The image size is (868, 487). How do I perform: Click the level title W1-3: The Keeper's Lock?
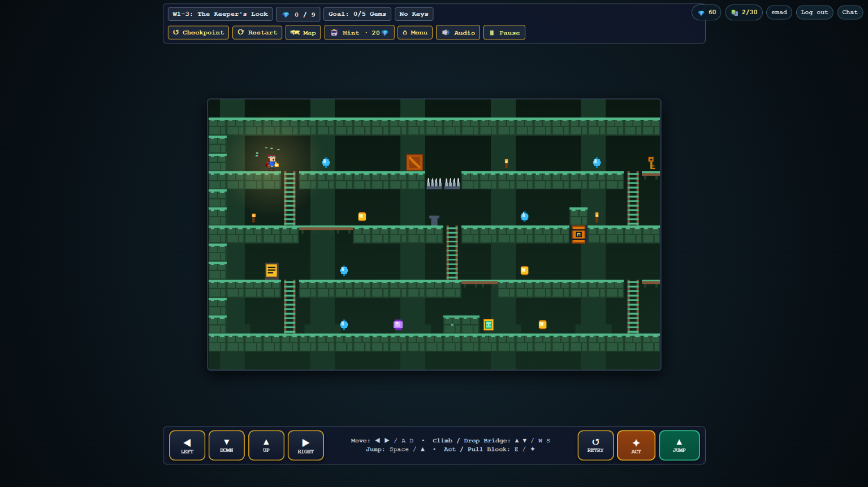point(221,14)
